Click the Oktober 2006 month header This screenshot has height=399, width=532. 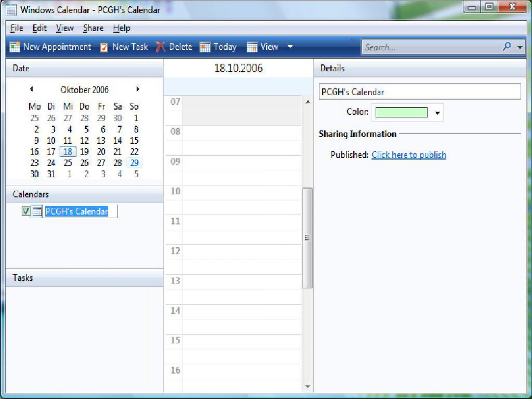(84, 90)
